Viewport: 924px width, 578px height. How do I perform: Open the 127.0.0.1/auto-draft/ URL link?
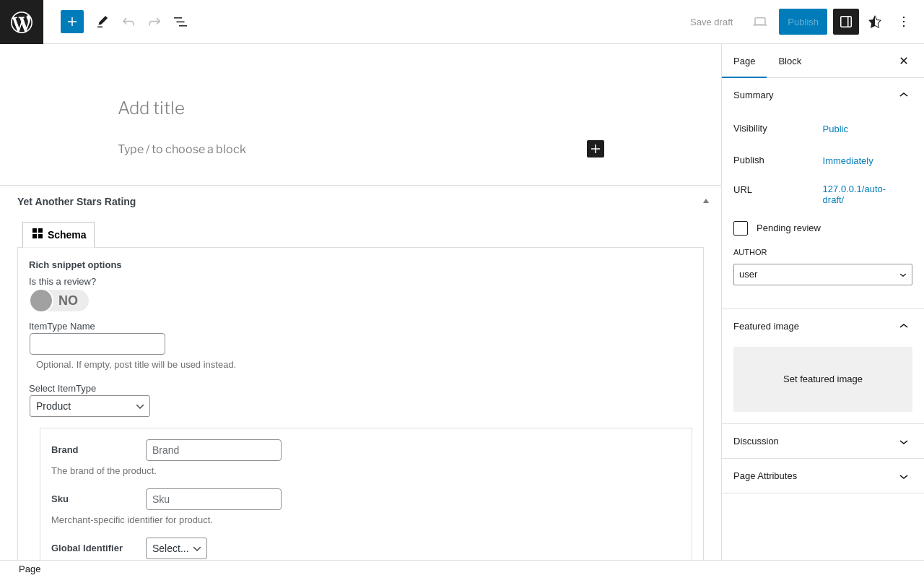[854, 194]
